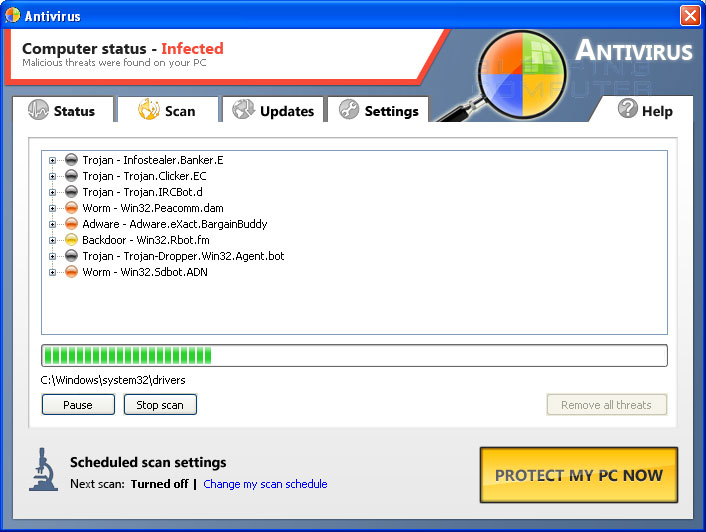Click the Computer status - Infected heading
The width and height of the screenshot is (706, 532).
(x=122, y=48)
